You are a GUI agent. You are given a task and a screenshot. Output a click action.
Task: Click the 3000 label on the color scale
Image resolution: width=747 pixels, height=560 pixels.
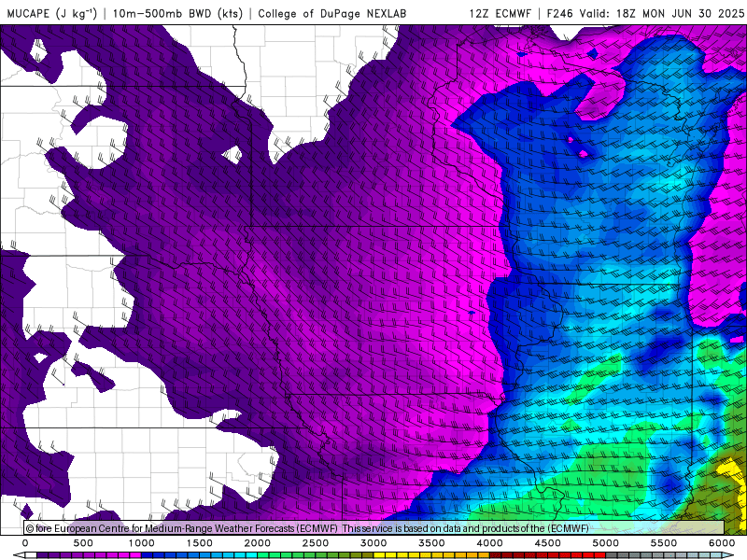click(373, 543)
